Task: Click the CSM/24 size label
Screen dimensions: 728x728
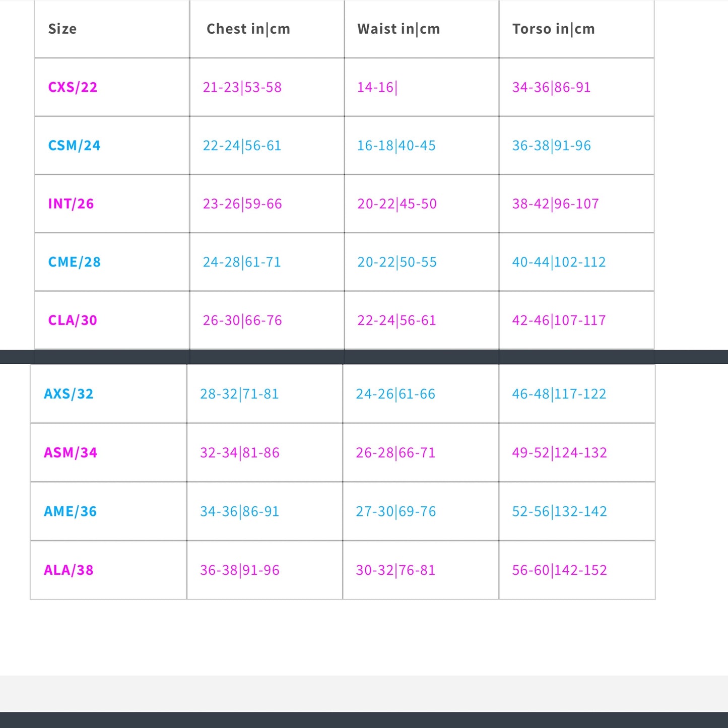Action: pos(74,146)
